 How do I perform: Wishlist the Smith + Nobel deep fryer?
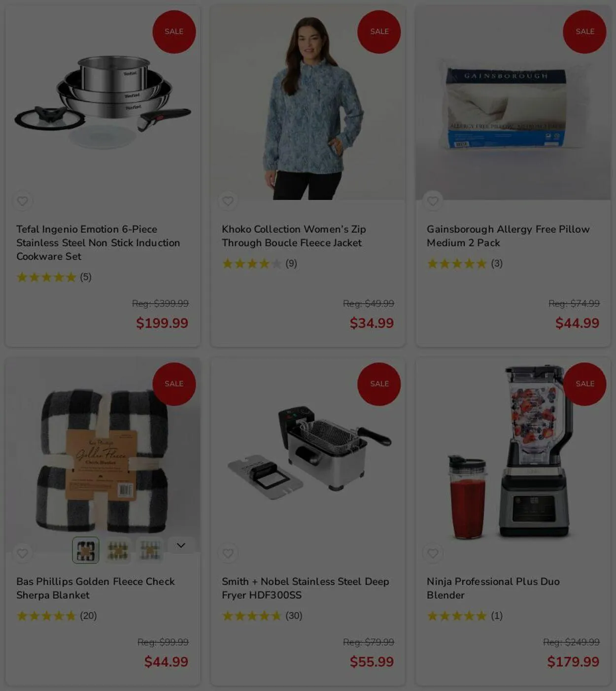coord(228,553)
